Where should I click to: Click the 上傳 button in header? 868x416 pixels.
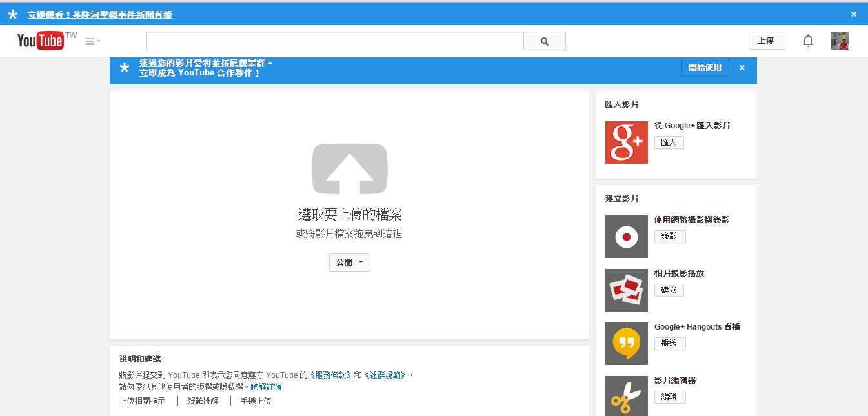pyautogui.click(x=767, y=41)
